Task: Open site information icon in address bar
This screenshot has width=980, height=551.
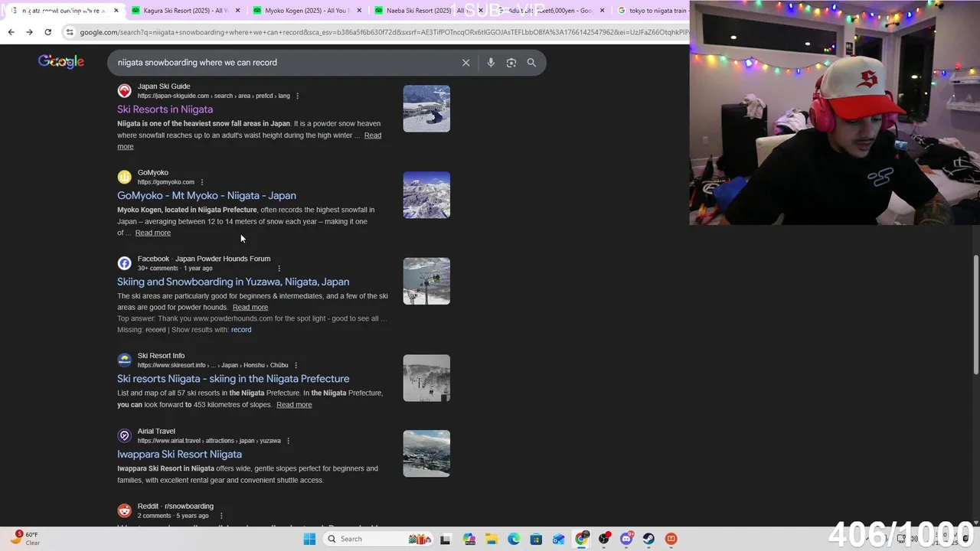Action: click(x=70, y=32)
